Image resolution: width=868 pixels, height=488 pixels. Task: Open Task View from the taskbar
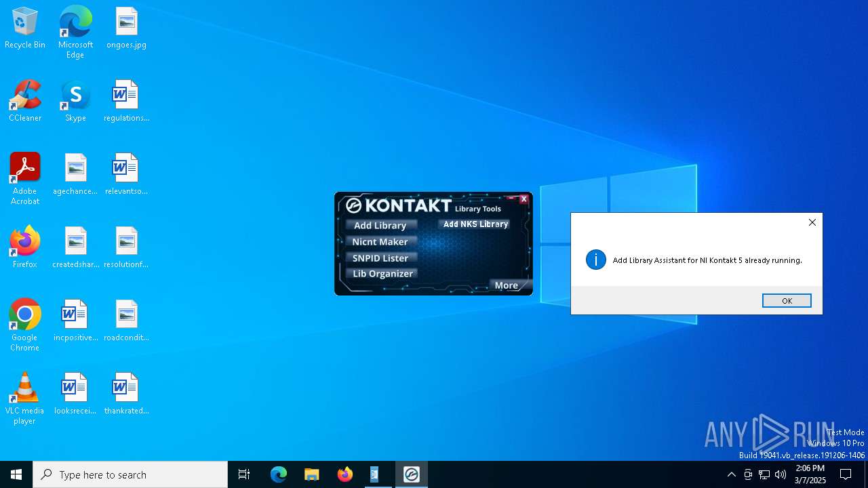point(244,474)
